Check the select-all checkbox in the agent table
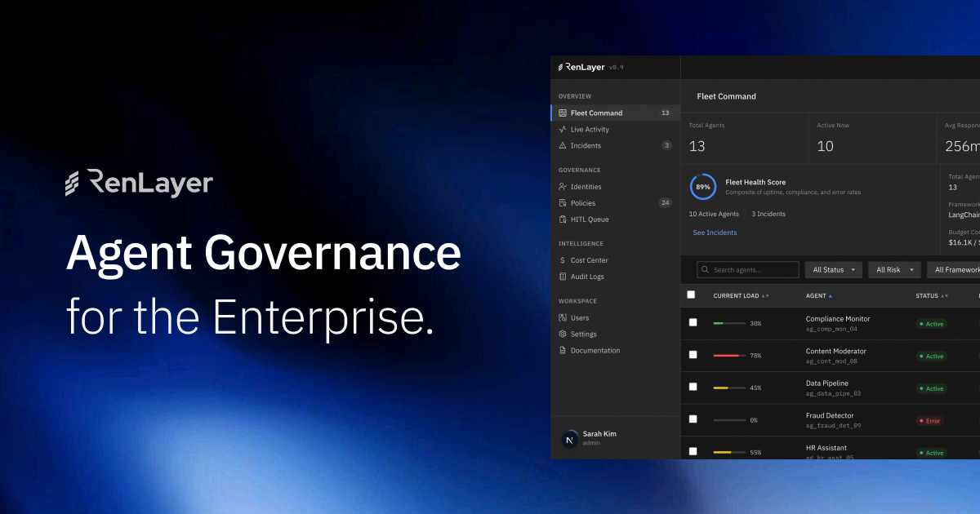Image resolution: width=980 pixels, height=514 pixels. coord(692,295)
